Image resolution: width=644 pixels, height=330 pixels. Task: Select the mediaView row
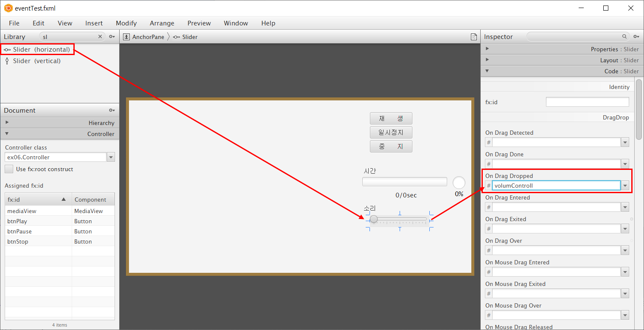click(x=60, y=211)
